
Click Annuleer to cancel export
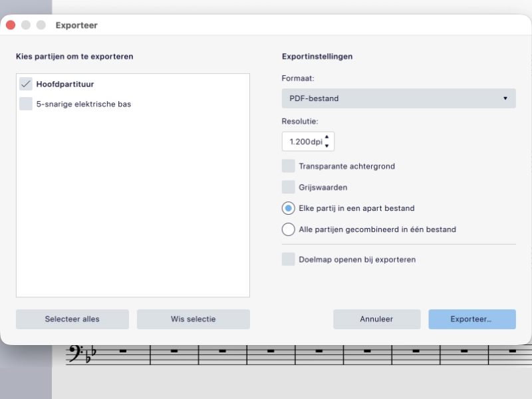pos(376,319)
